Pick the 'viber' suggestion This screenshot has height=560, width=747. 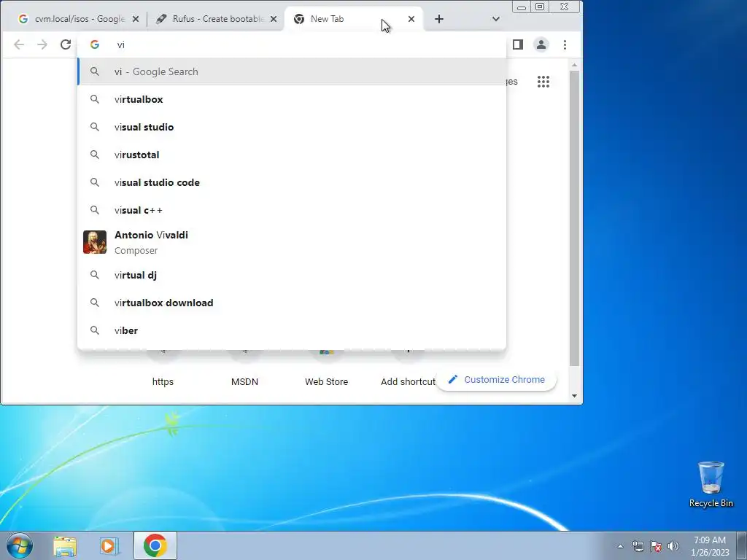(292, 330)
